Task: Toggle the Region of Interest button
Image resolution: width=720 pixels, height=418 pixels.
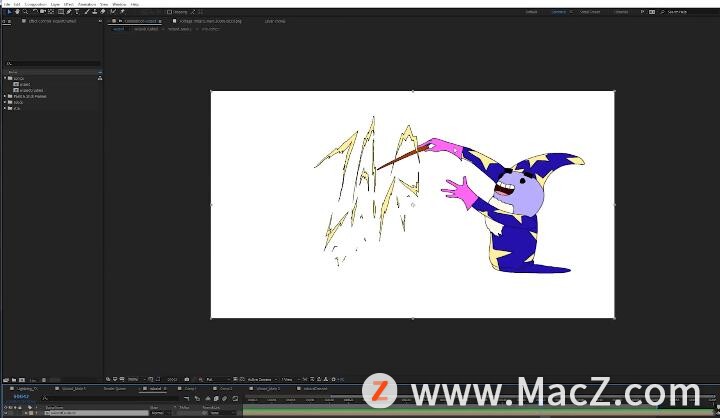Action: 235,379
